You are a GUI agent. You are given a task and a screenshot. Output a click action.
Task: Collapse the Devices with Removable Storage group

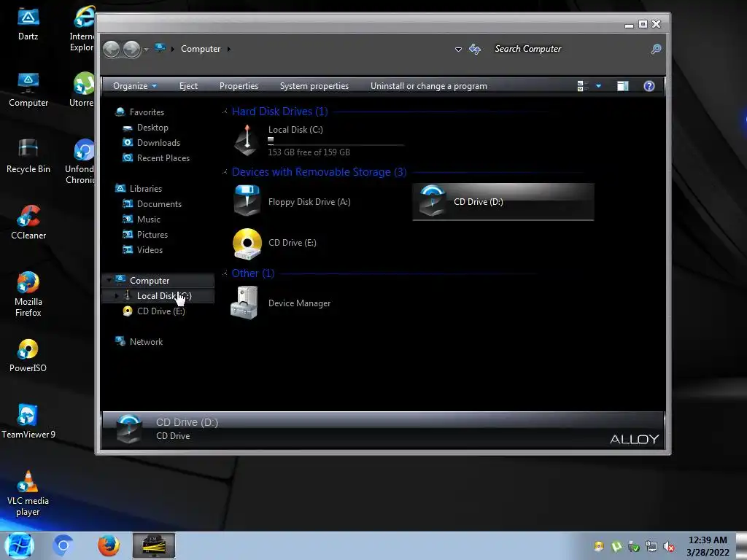[x=225, y=172]
